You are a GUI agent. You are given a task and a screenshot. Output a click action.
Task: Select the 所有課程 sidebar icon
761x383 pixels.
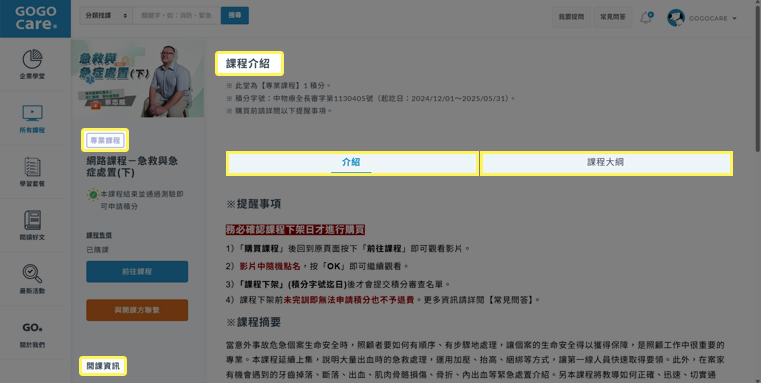coord(32,113)
